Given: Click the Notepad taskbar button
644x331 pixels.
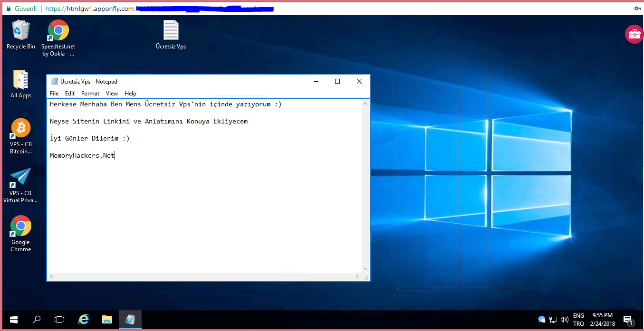Looking at the screenshot, I should click(130, 320).
